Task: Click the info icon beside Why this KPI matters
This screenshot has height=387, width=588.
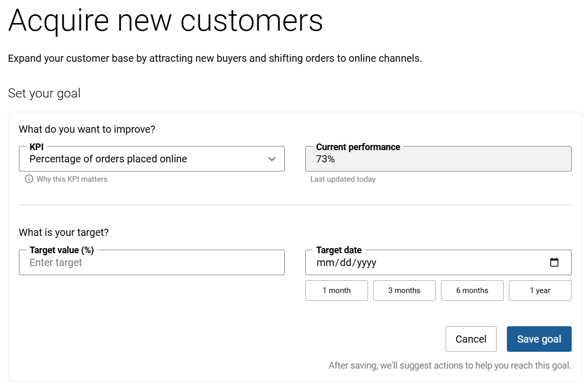Action: click(x=29, y=179)
